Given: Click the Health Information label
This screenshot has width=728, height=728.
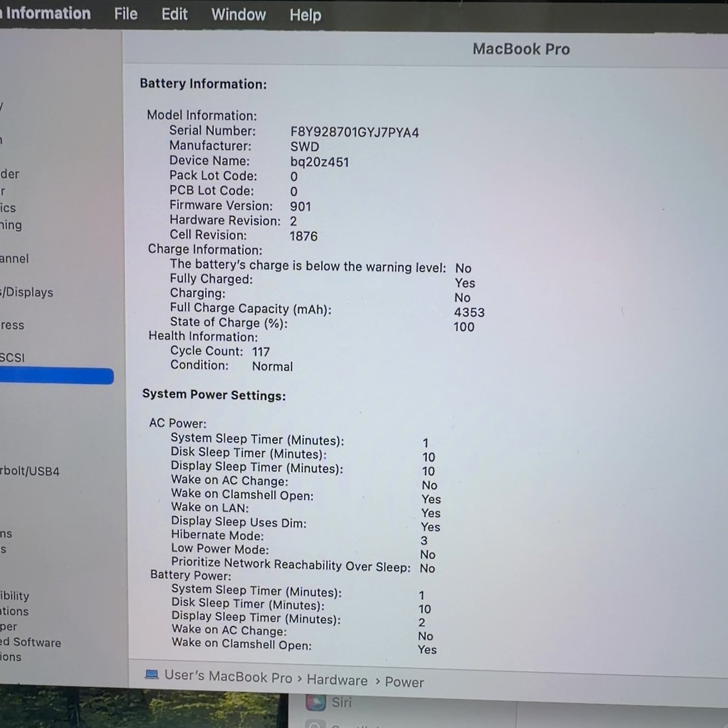Looking at the screenshot, I should coord(203,336).
